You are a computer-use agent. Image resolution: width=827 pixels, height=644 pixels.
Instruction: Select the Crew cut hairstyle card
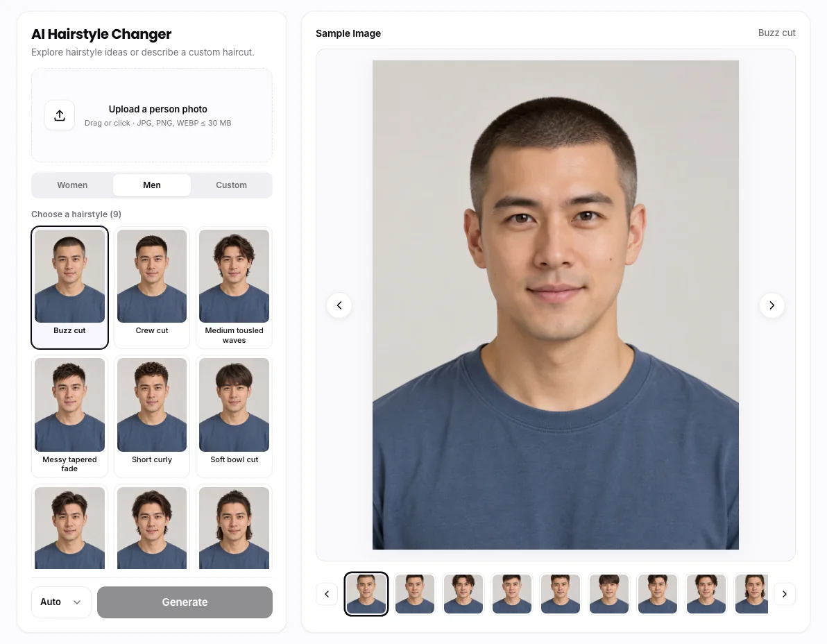pyautogui.click(x=152, y=287)
